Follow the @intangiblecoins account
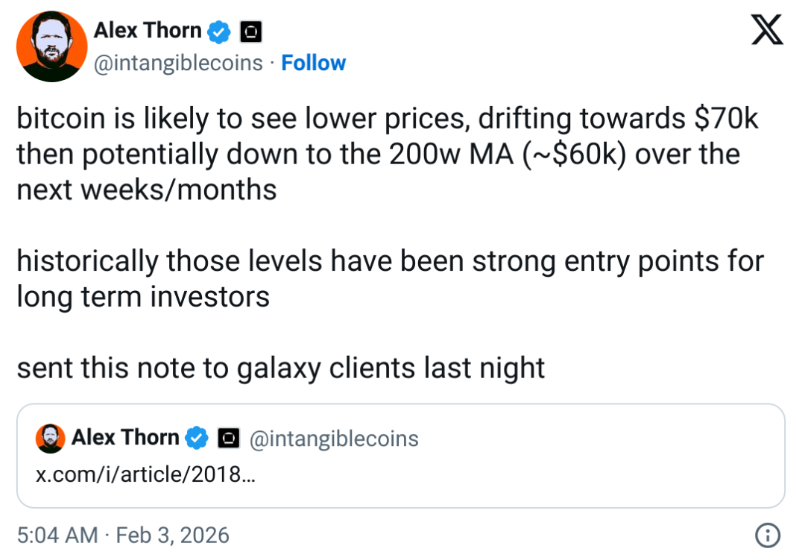 pos(313,63)
